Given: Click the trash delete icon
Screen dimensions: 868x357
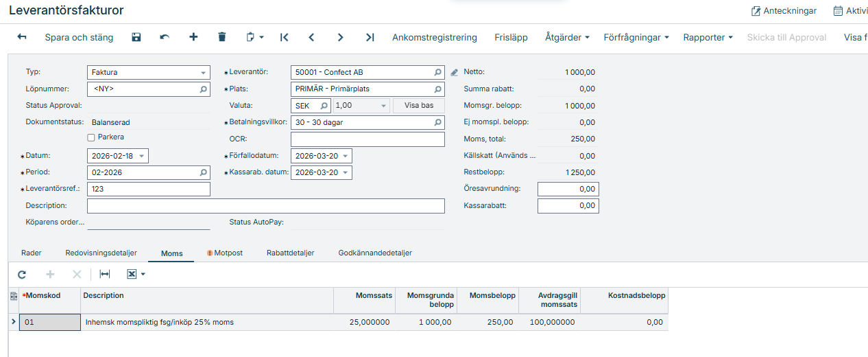Looking at the screenshot, I should tap(222, 37).
